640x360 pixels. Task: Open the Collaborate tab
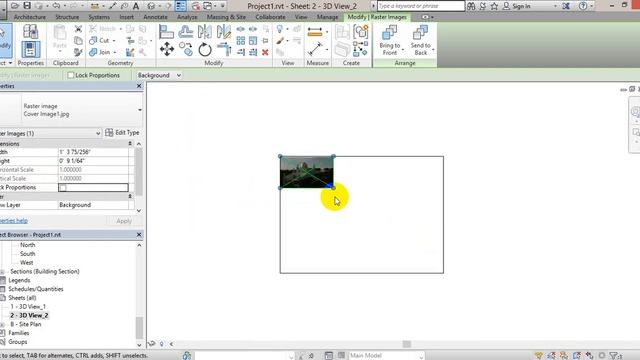[270, 17]
